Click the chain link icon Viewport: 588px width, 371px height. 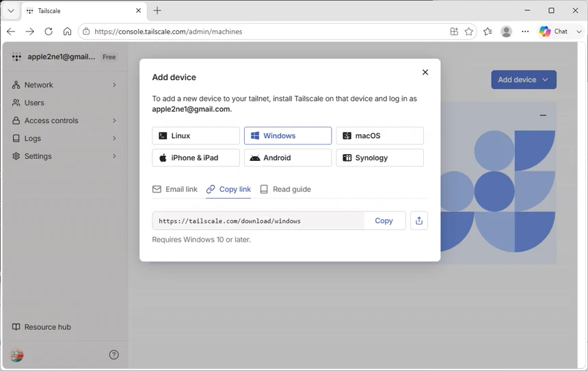(x=211, y=189)
